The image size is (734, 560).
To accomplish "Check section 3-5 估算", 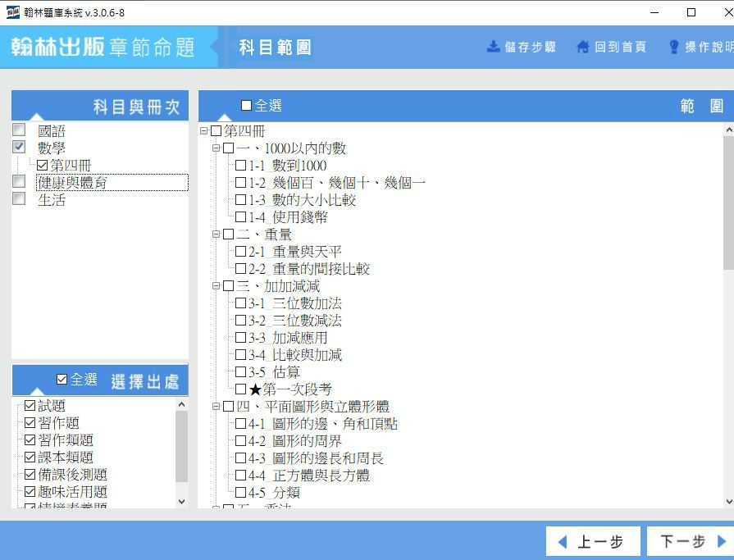I will 240,372.
